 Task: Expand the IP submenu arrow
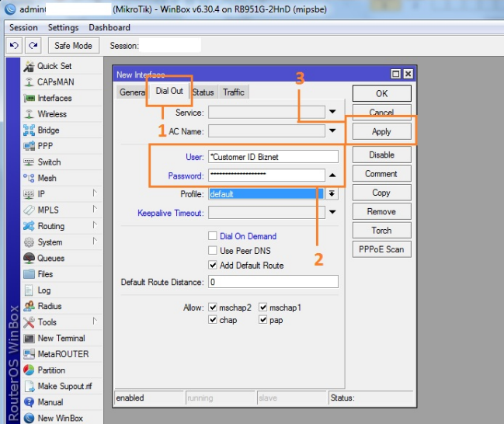[95, 193]
